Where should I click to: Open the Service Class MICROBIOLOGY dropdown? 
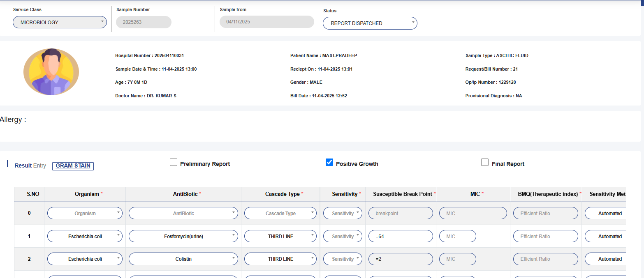(x=60, y=23)
